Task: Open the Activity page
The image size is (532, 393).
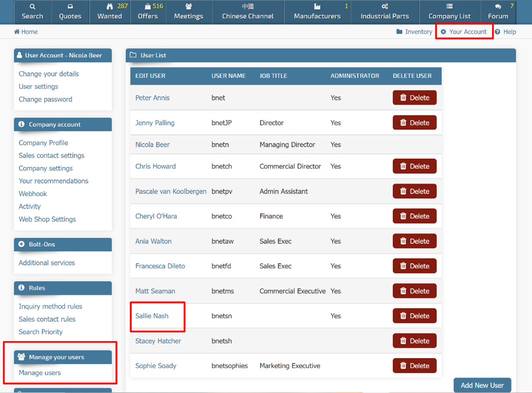Action: click(x=29, y=206)
